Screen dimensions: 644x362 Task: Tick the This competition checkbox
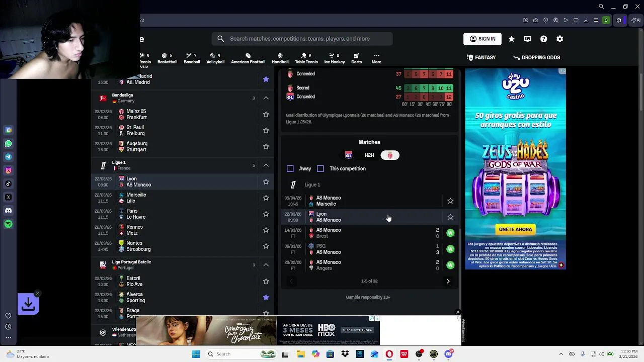tap(320, 168)
